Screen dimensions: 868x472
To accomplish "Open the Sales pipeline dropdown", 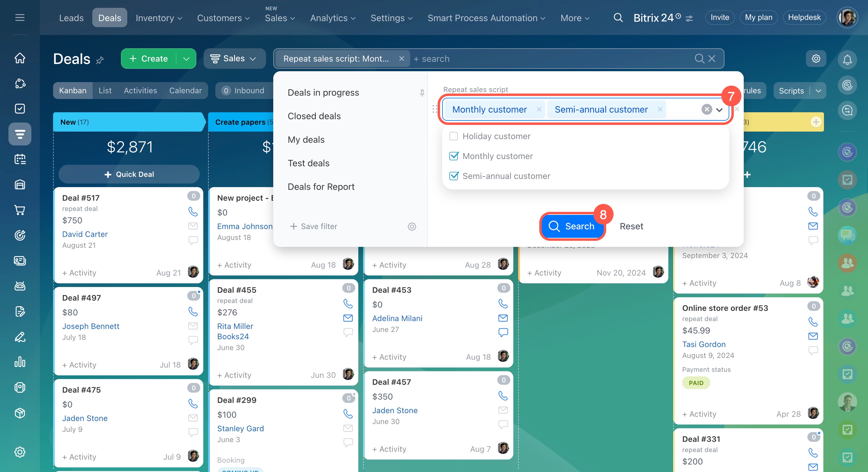I will click(x=233, y=59).
